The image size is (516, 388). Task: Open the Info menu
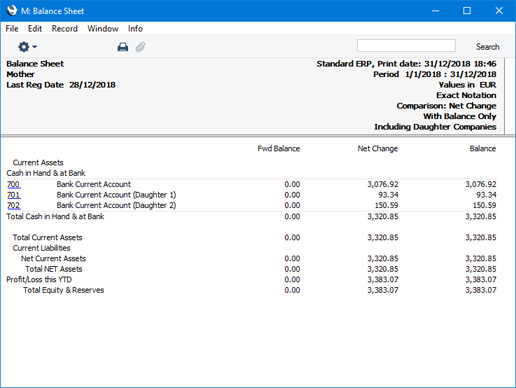pyautogui.click(x=135, y=29)
